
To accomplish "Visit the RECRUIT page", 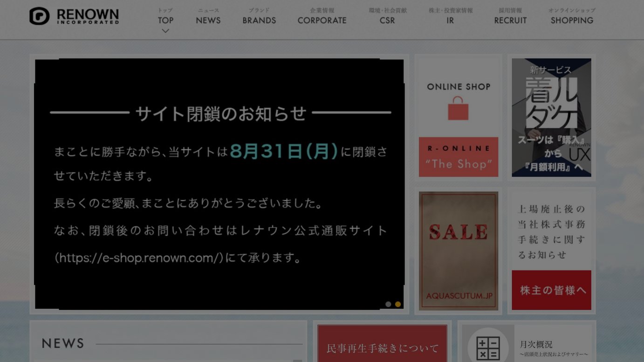I will 510,16.
